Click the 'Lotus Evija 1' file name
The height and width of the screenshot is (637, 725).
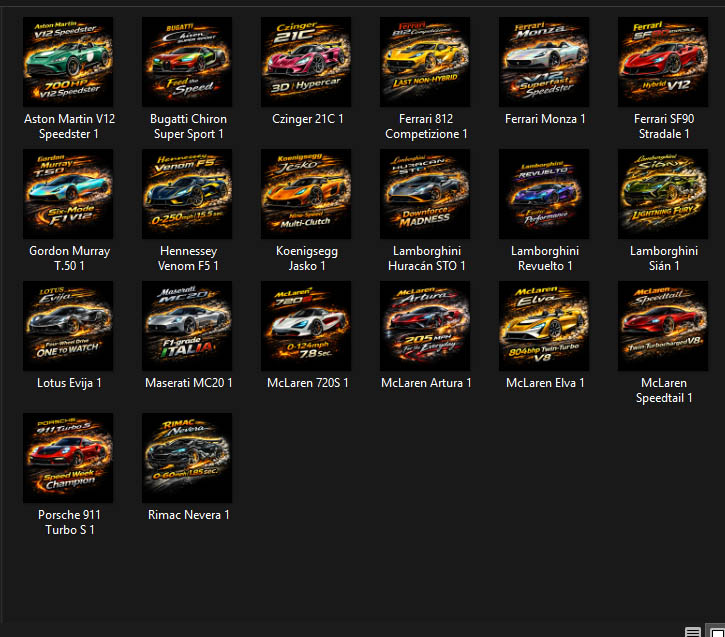(x=69, y=383)
